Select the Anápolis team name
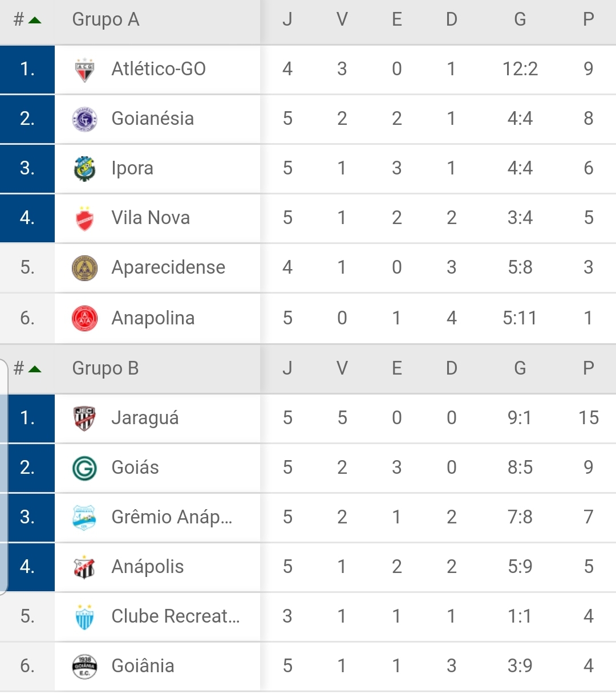This screenshot has width=616, height=699. pyautogui.click(x=148, y=567)
